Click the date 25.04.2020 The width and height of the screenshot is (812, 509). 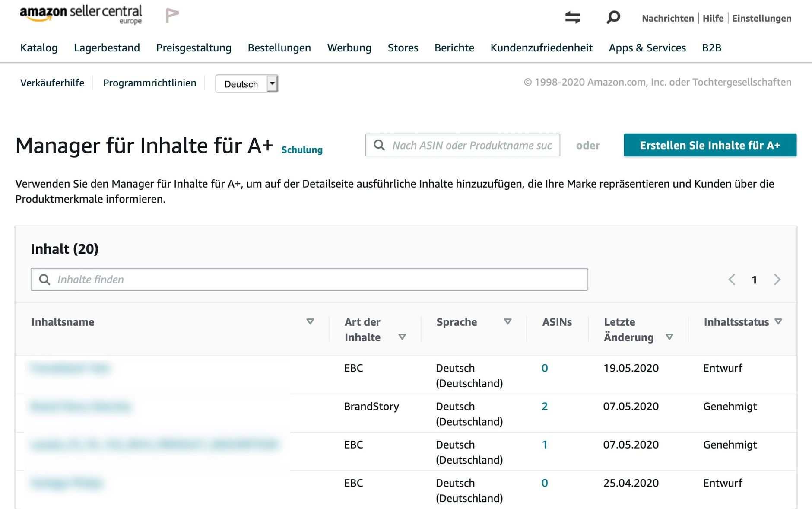coord(631,483)
